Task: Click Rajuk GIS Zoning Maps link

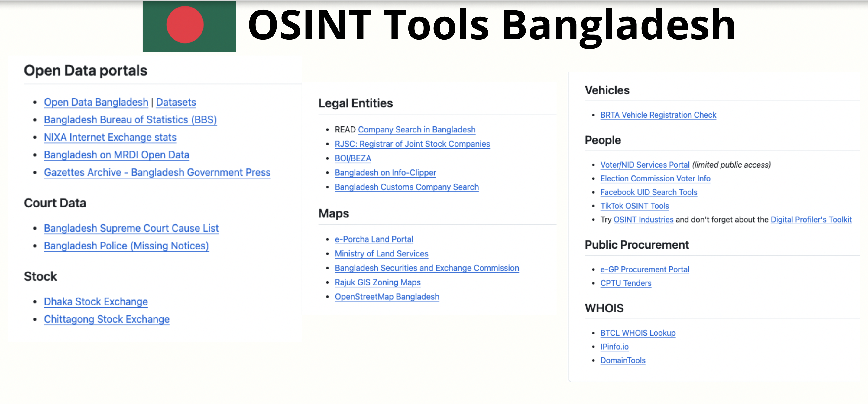Action: pos(378,282)
